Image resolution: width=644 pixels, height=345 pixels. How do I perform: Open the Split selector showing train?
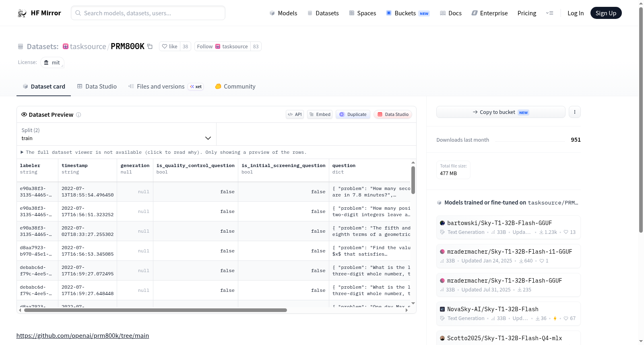(116, 134)
